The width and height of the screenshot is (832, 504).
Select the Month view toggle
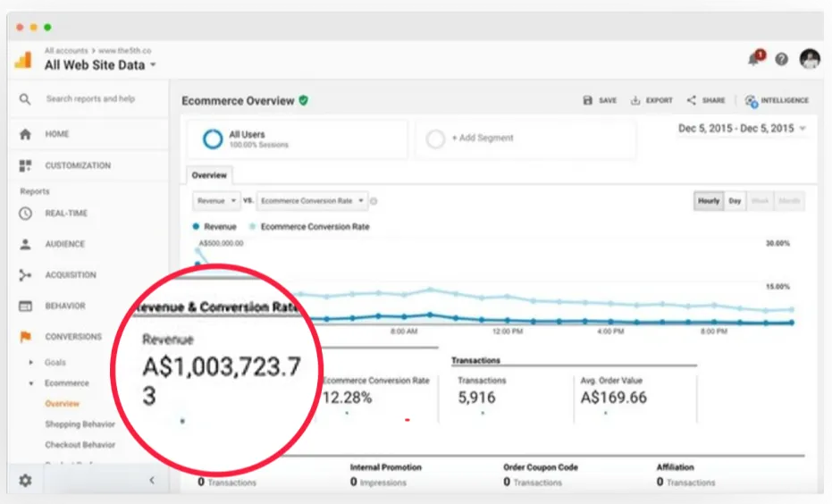pyautogui.click(x=789, y=201)
